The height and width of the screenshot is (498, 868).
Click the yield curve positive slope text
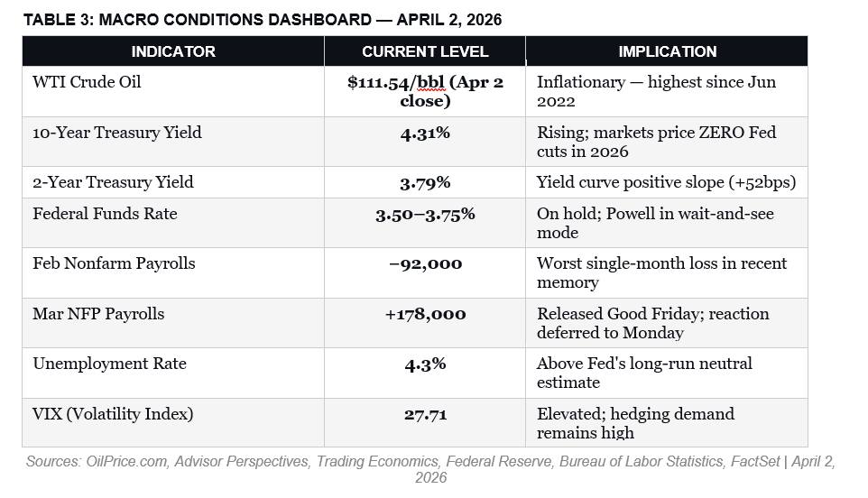coord(666,182)
